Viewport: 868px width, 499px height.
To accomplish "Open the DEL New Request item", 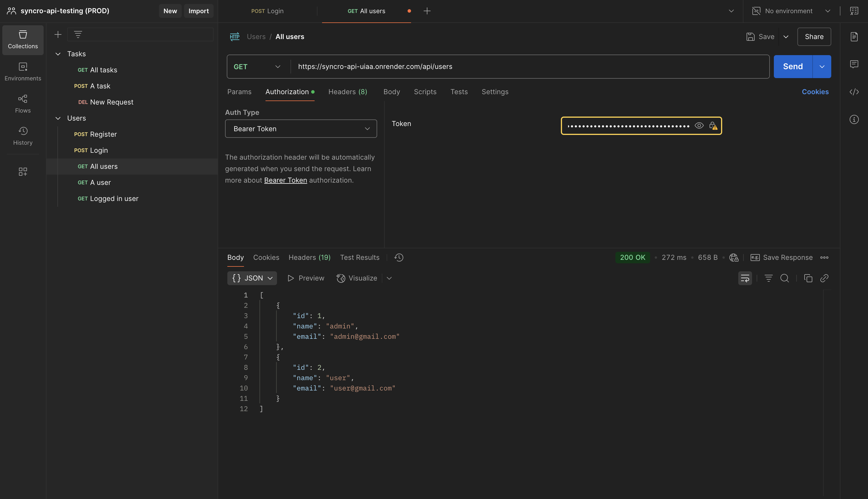I will pos(106,102).
